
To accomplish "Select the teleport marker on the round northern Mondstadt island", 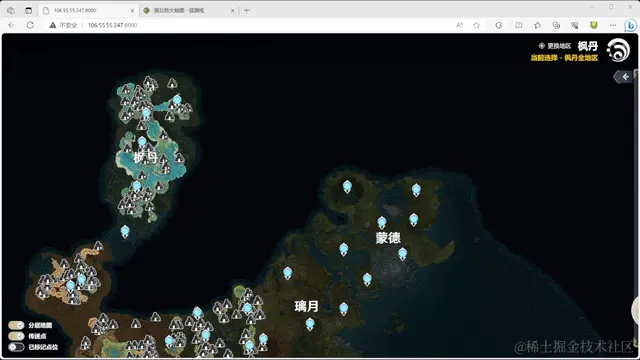I will 347,187.
